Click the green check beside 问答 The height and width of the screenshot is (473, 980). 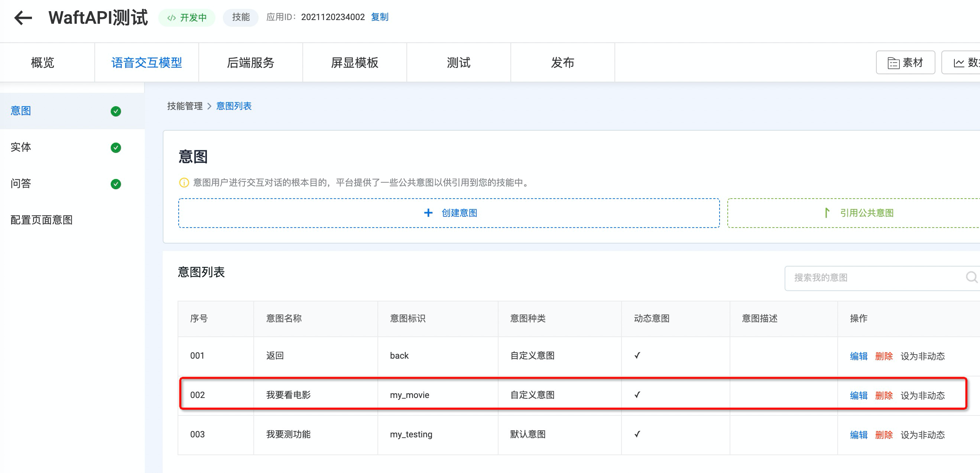(116, 184)
